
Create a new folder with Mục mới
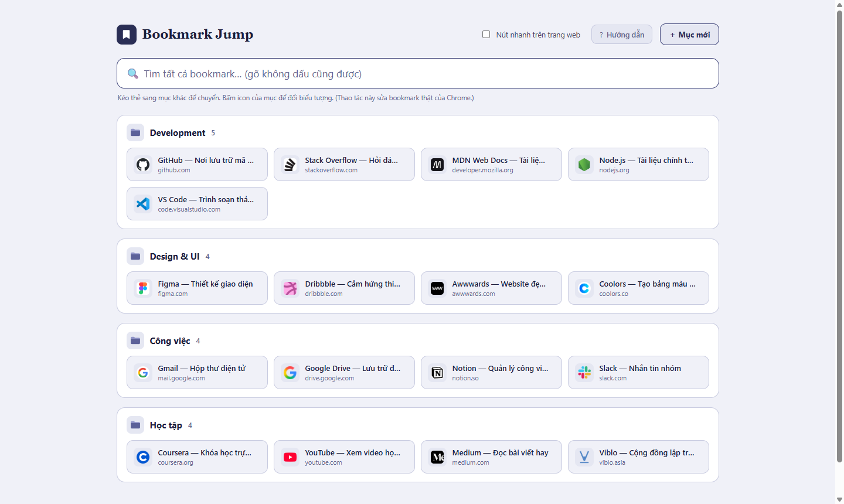pyautogui.click(x=689, y=35)
